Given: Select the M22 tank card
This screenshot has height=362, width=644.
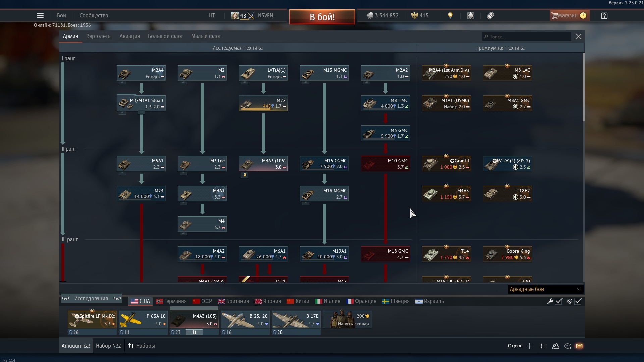Looking at the screenshot, I should pyautogui.click(x=263, y=103).
